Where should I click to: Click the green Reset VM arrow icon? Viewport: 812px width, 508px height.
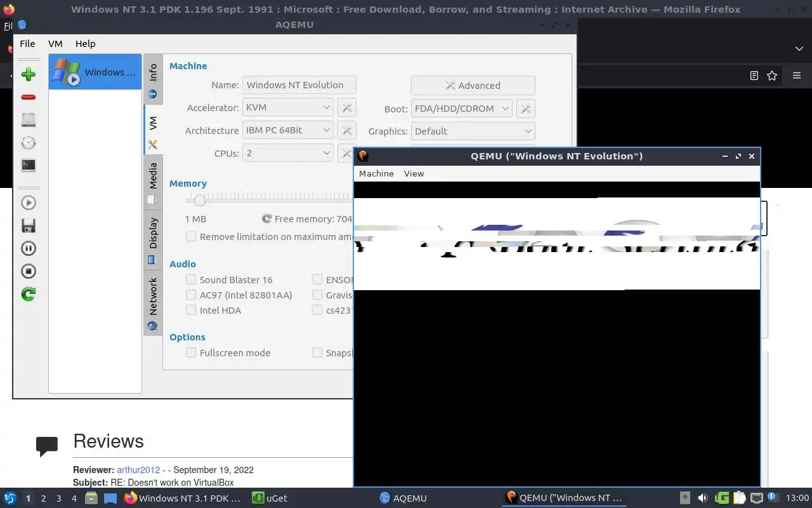click(29, 294)
